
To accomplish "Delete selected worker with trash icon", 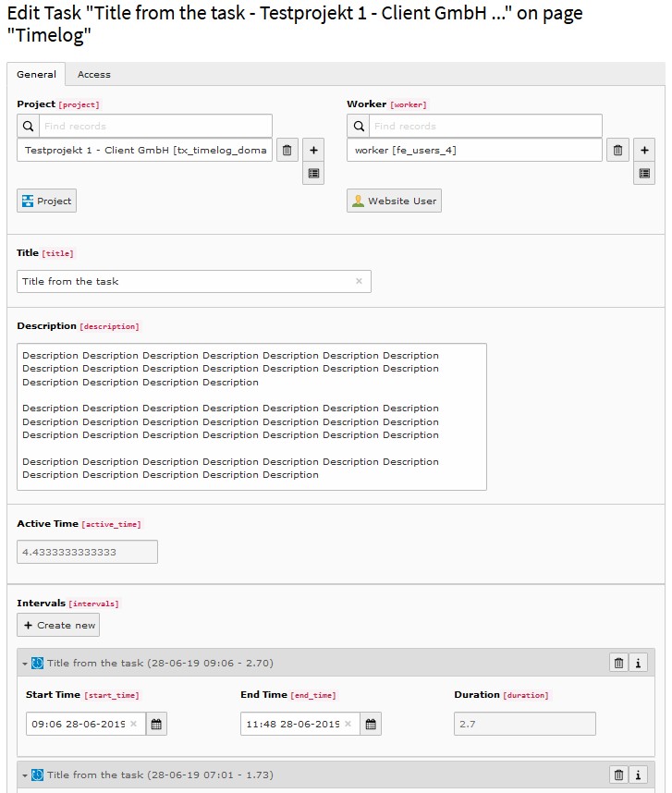I will 617,151.
